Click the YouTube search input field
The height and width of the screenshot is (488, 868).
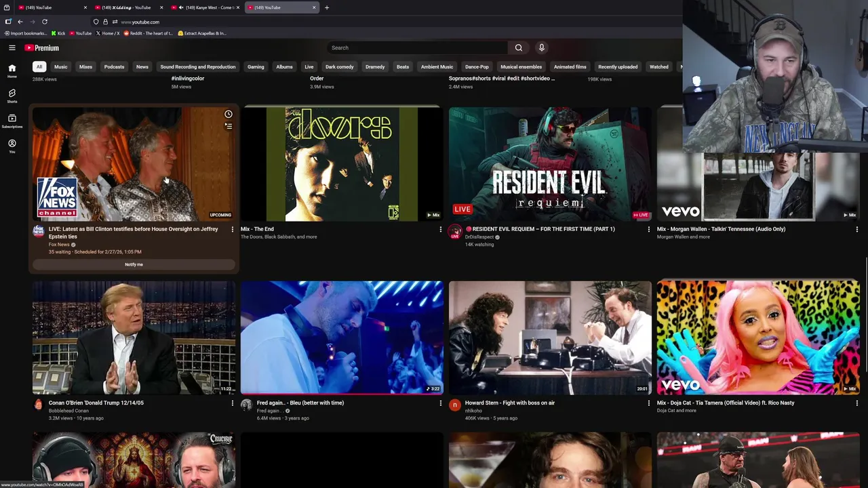[x=417, y=47]
